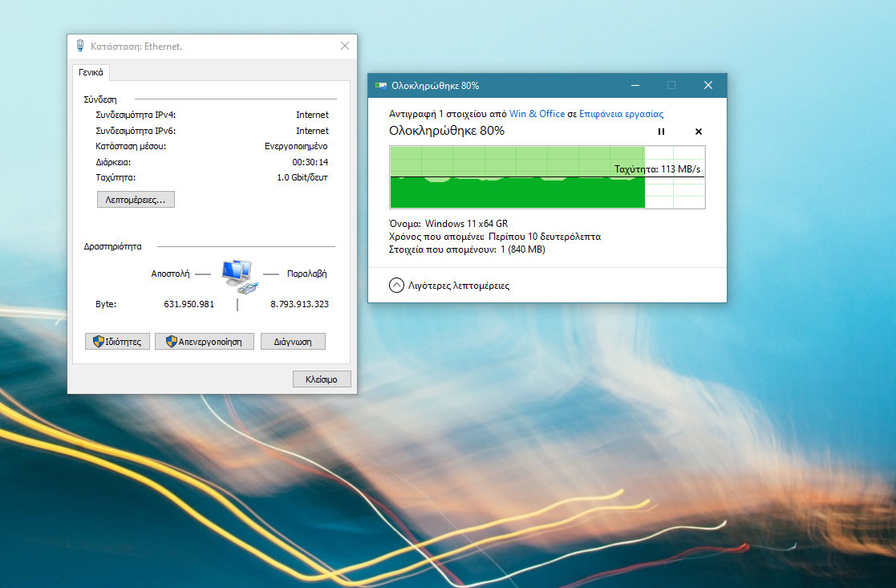
Task: Close the Ολοκληρώθηκε 80% copy window
Action: tap(708, 85)
